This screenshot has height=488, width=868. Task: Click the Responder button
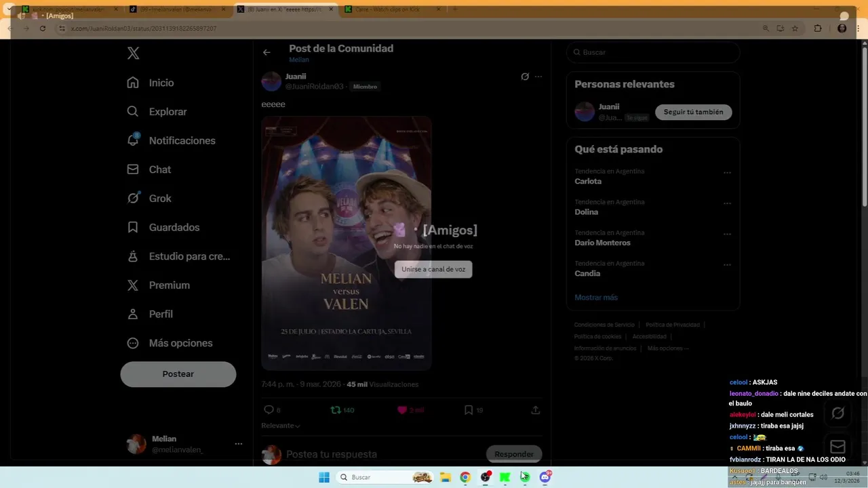[x=514, y=454]
